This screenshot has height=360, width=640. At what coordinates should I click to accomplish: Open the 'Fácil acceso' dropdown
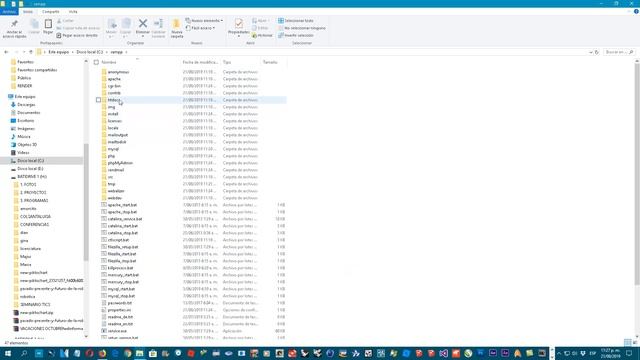tap(200, 28)
